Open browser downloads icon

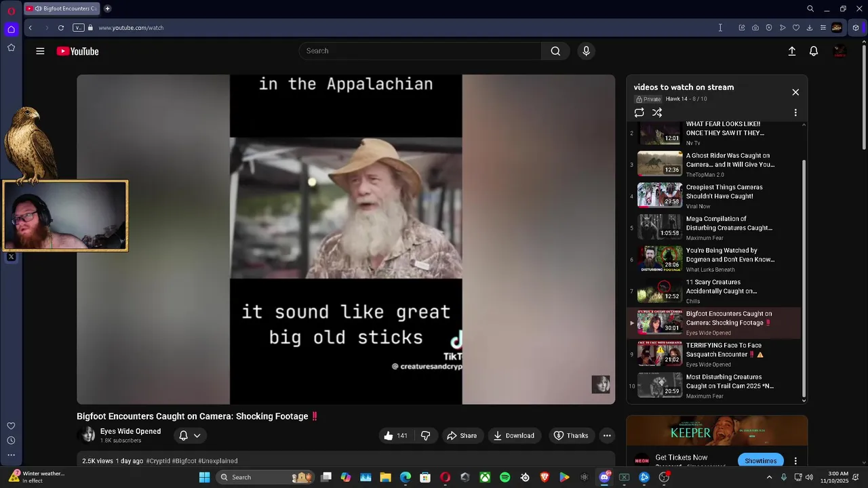coord(810,28)
